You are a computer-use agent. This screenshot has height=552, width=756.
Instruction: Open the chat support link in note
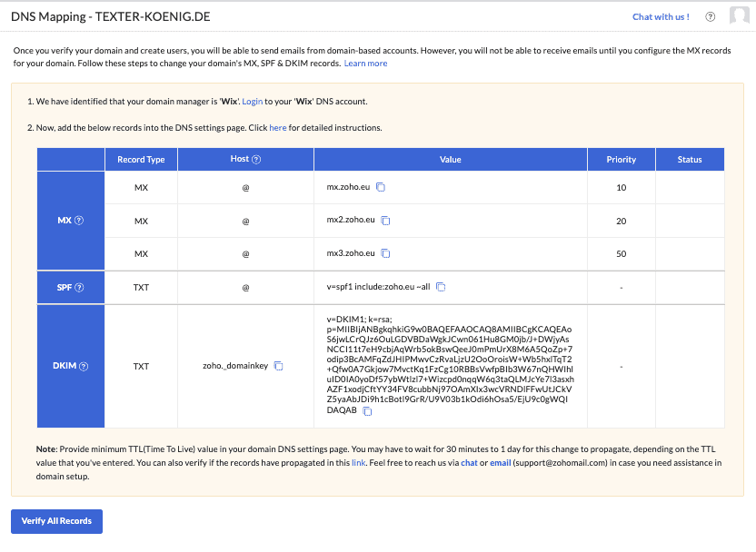(x=469, y=463)
